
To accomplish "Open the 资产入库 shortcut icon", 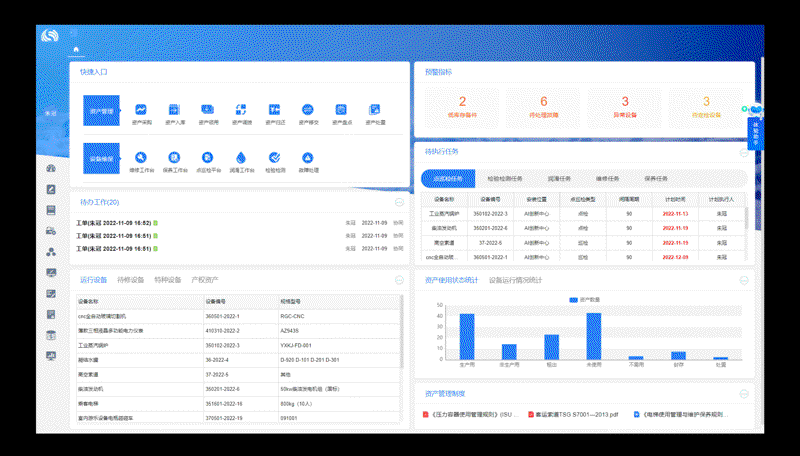I will pyautogui.click(x=174, y=110).
